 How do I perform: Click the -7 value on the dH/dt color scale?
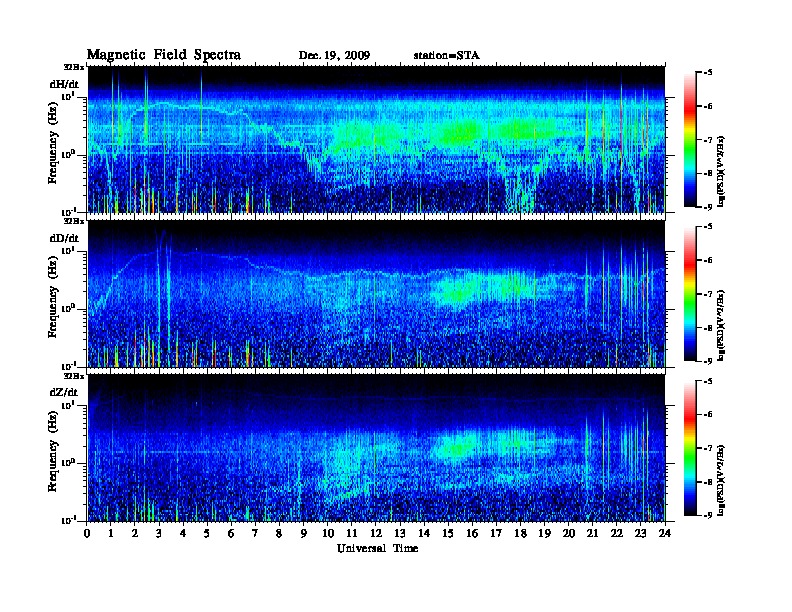708,140
